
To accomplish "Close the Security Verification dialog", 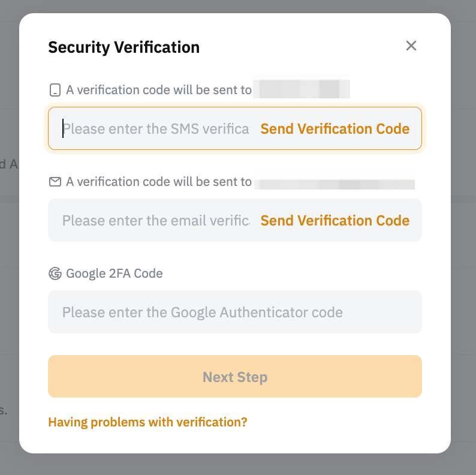I will point(411,46).
